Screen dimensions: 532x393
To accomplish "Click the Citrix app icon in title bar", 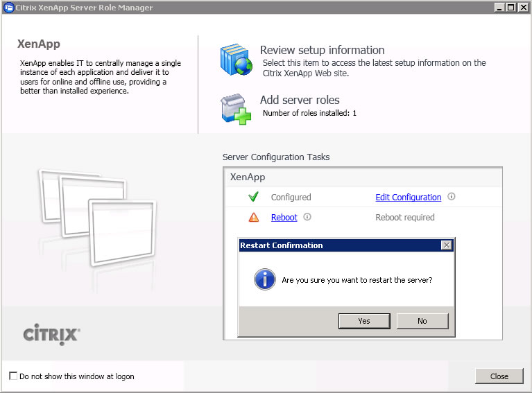I will pos(8,8).
